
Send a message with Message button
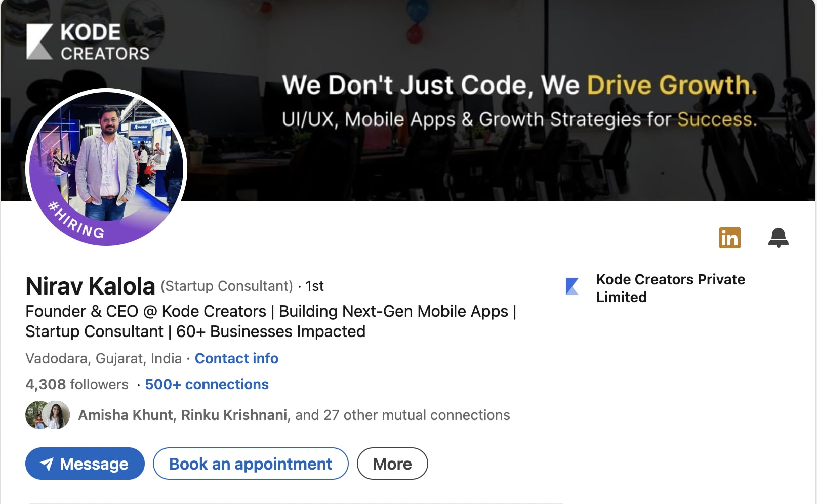coord(85,464)
